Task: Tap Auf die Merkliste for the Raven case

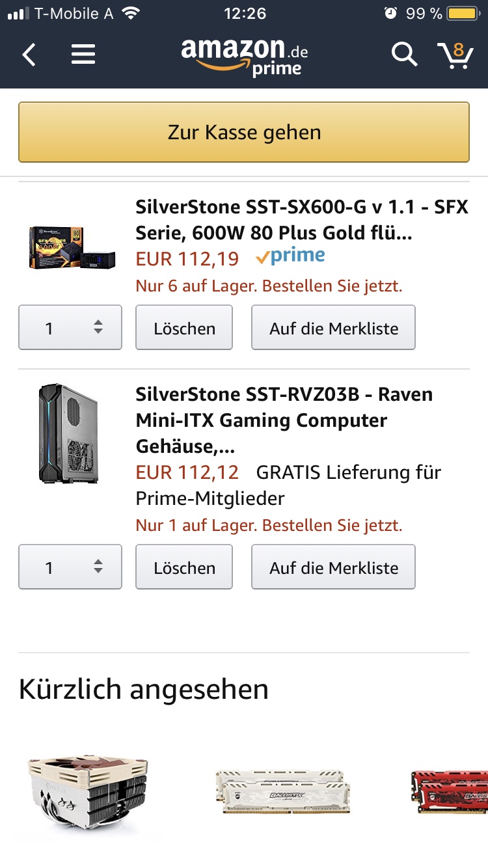Action: pyautogui.click(x=333, y=567)
